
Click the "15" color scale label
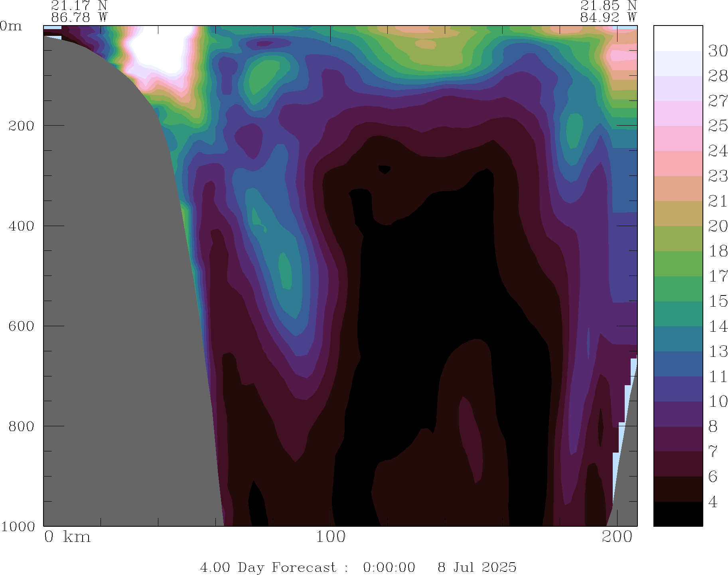pyautogui.click(x=718, y=301)
